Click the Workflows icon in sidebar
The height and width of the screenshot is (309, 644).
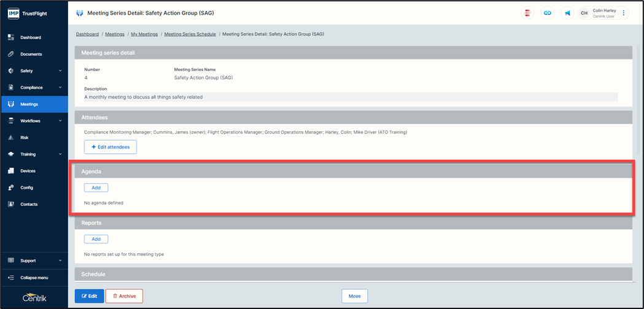click(11, 121)
